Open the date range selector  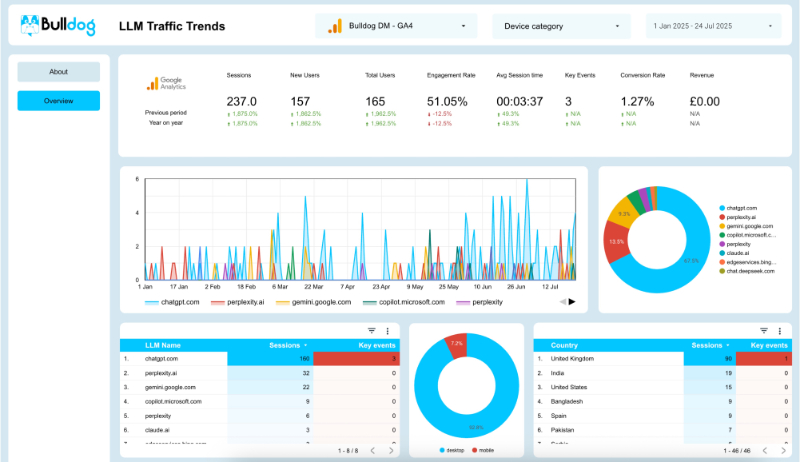point(713,26)
